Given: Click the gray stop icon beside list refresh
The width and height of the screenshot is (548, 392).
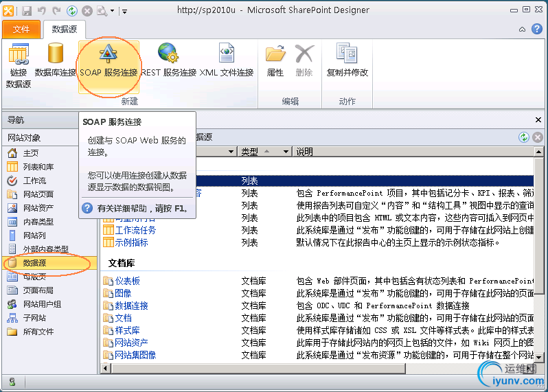Looking at the screenshot, I should [x=538, y=137].
